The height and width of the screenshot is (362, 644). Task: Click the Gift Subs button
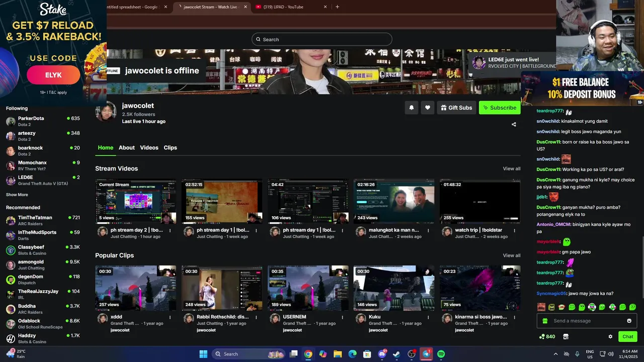coord(456,108)
